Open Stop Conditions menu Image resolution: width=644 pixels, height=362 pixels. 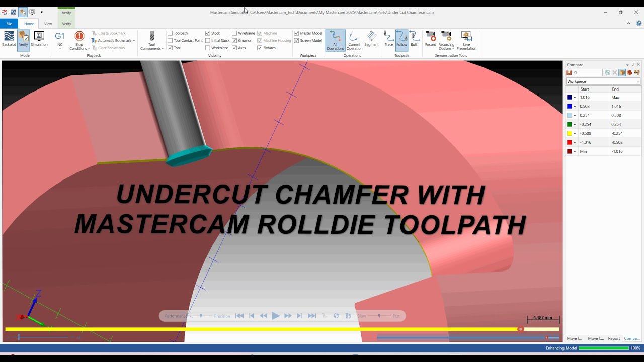click(79, 41)
